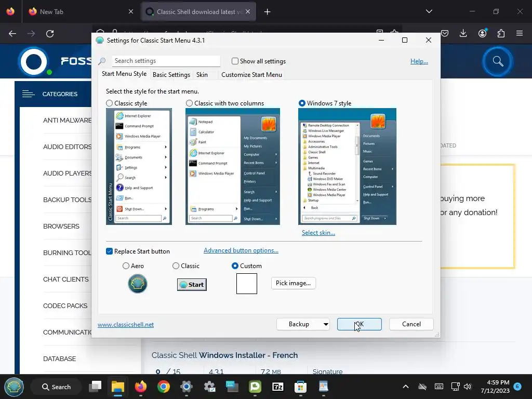Visit the www.classicshell.net link
Image resolution: width=532 pixels, height=399 pixels.
click(126, 325)
